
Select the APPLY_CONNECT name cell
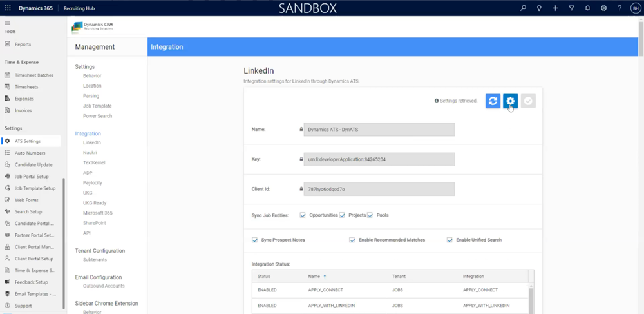[325, 289]
